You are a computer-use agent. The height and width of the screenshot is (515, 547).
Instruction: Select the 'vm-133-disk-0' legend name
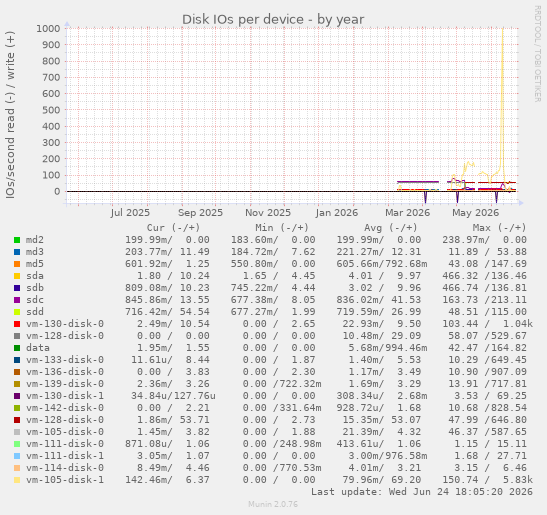coord(65,359)
